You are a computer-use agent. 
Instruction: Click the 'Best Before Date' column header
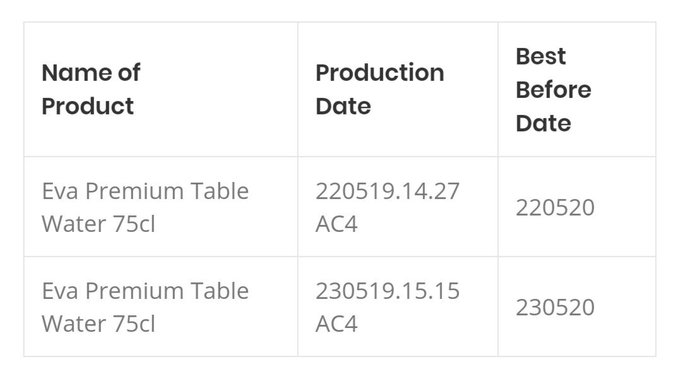click(x=577, y=89)
